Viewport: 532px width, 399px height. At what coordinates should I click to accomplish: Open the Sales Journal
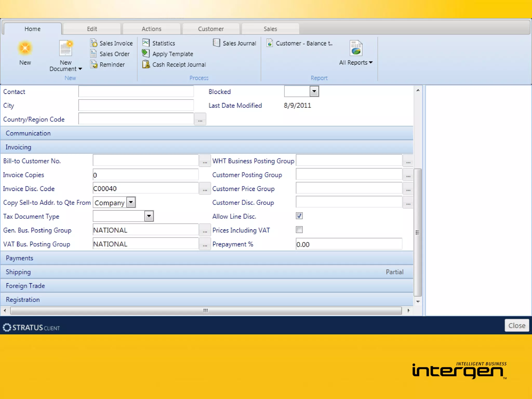point(234,43)
